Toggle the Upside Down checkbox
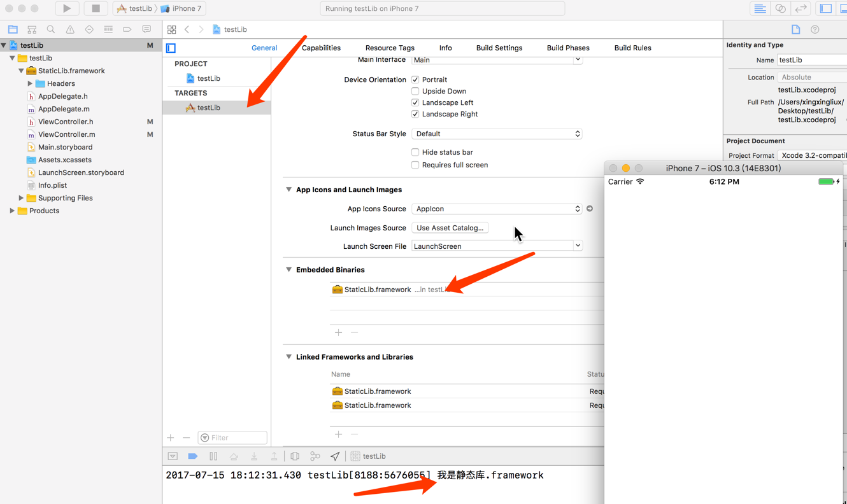847x504 pixels. click(415, 91)
